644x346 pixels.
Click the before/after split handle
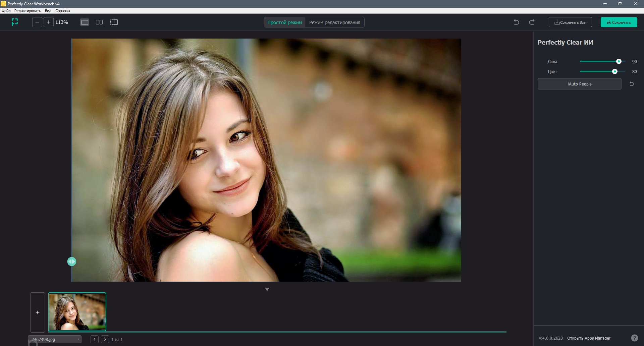point(72,262)
